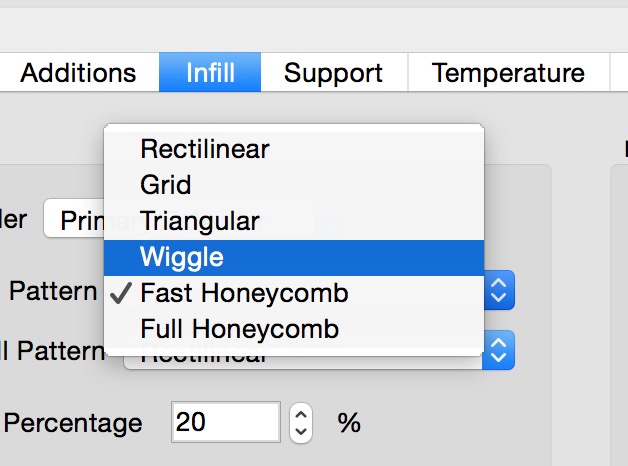
Task: Pick Triangular from the pattern list
Action: [x=200, y=221]
